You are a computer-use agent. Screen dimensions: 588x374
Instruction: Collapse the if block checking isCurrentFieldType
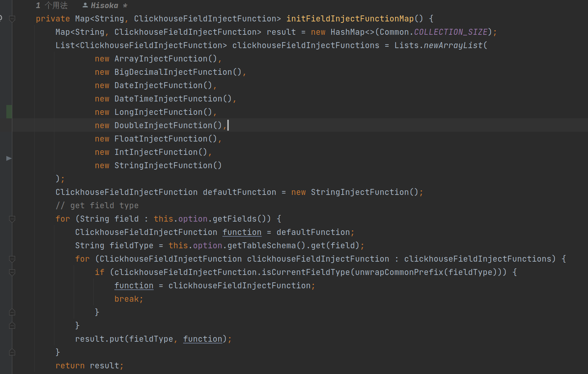click(12, 273)
